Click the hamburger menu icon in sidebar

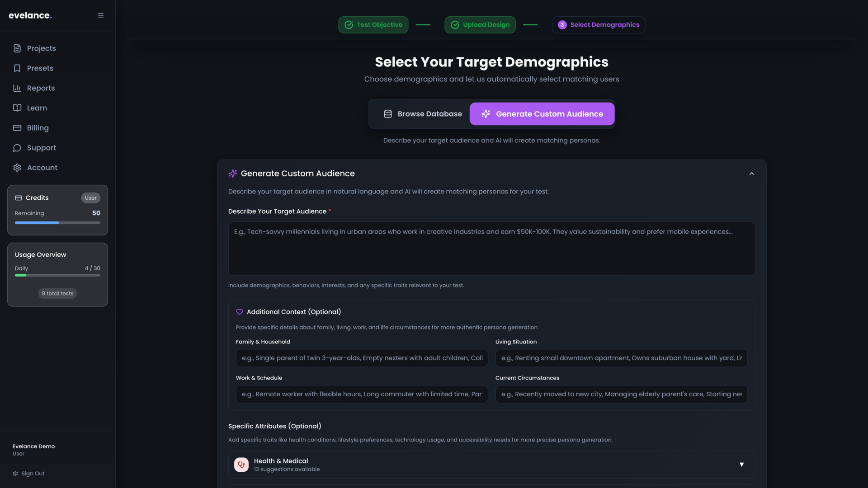[x=101, y=15]
